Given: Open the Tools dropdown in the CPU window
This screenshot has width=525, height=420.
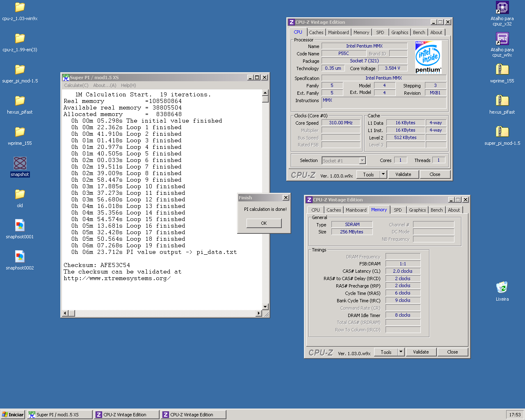Looking at the screenshot, I should (x=368, y=174).
